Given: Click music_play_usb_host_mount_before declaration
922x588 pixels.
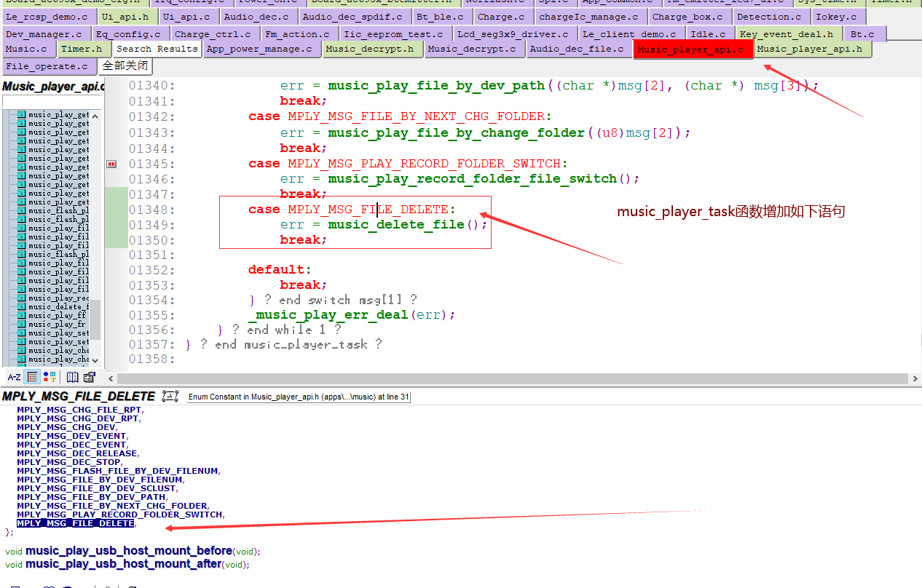Looking at the screenshot, I should point(129,551).
